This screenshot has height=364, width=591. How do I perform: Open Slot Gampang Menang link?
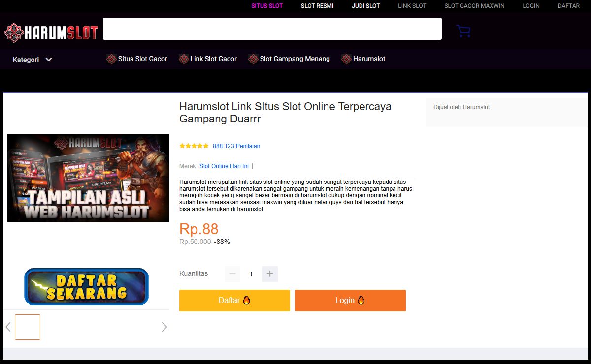pyautogui.click(x=295, y=59)
